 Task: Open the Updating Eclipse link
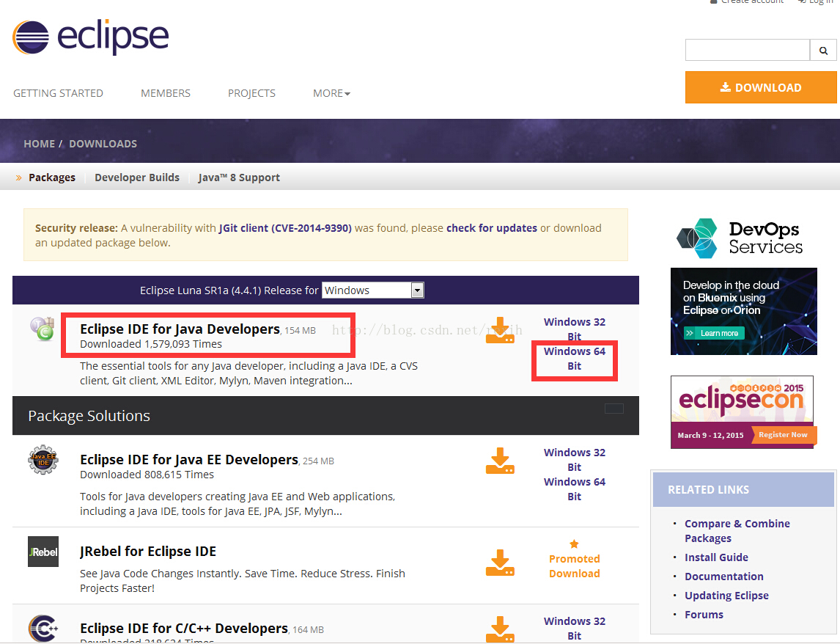point(726,596)
